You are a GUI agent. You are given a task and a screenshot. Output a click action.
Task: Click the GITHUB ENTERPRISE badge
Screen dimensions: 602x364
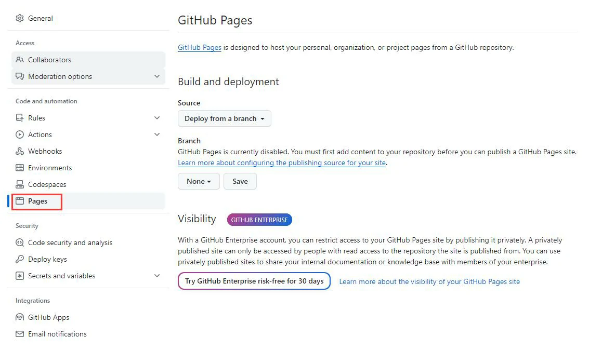pos(259,219)
